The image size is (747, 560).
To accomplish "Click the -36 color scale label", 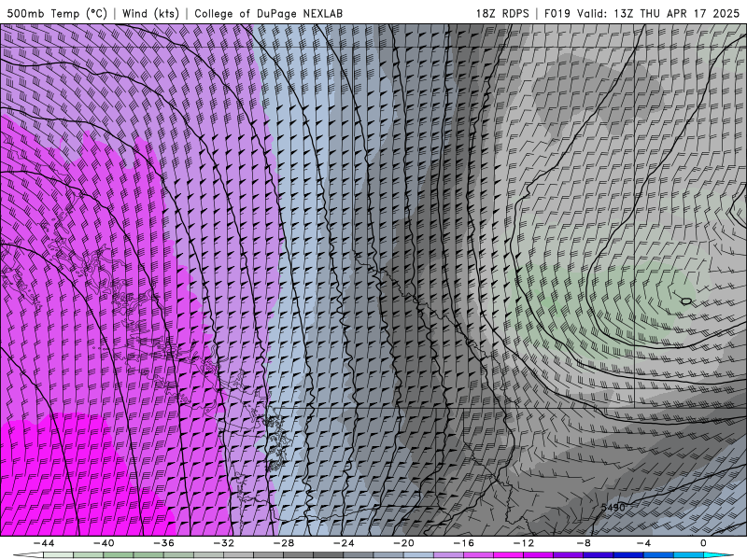I will (x=164, y=543).
